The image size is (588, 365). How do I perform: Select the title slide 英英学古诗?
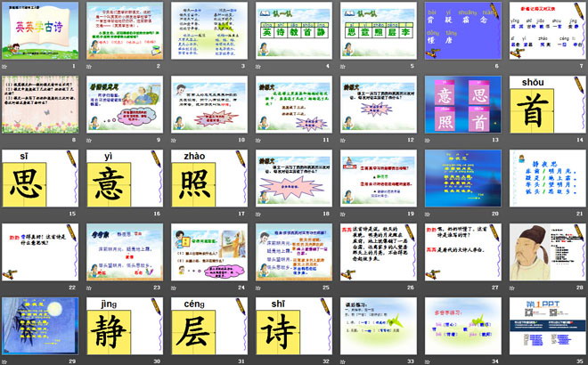(x=42, y=30)
